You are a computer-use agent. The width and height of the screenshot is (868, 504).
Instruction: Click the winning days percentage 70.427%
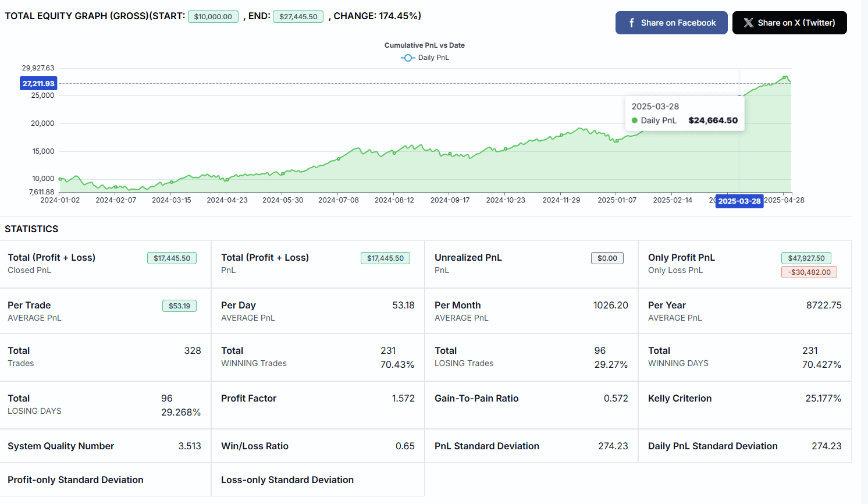(x=821, y=365)
